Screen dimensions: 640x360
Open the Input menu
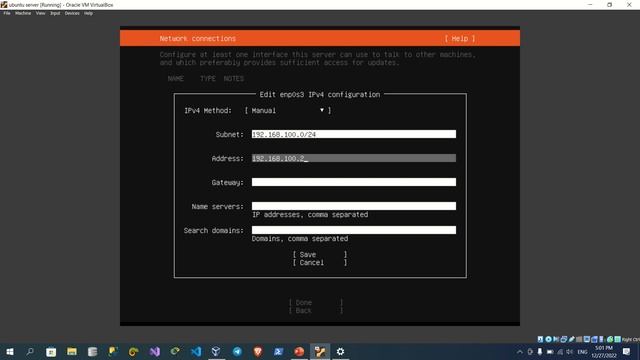point(55,13)
